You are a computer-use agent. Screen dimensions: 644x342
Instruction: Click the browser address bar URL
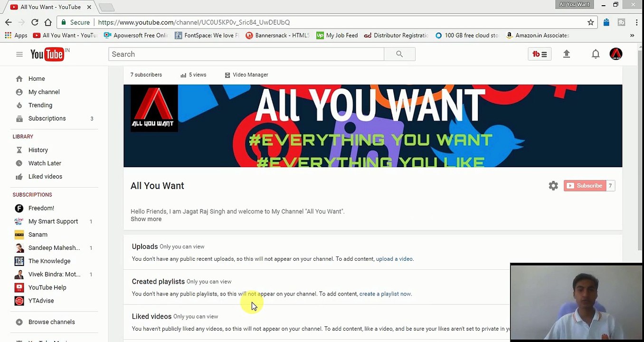(x=194, y=22)
